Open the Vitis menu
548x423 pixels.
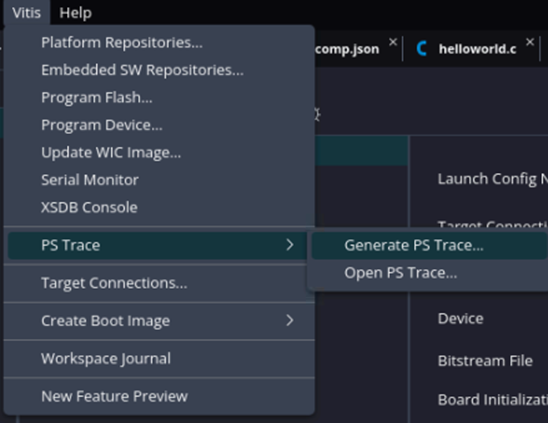click(x=27, y=13)
